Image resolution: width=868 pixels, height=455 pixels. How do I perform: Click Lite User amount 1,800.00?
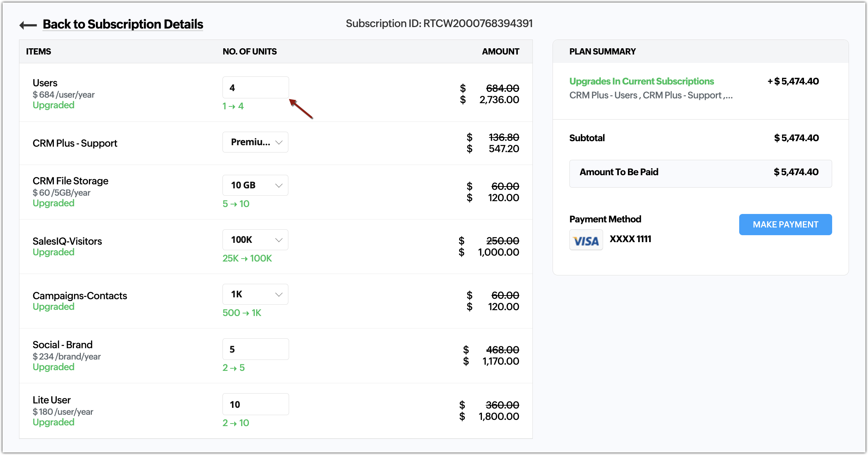tap(499, 416)
